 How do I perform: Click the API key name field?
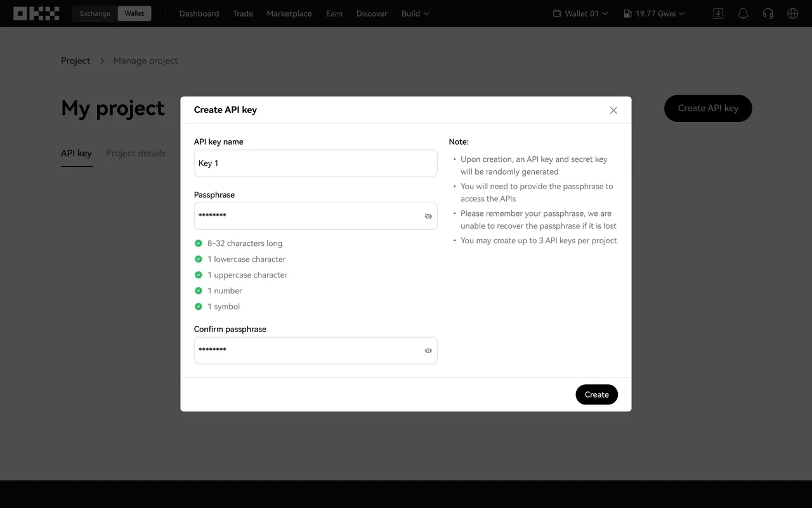point(315,163)
